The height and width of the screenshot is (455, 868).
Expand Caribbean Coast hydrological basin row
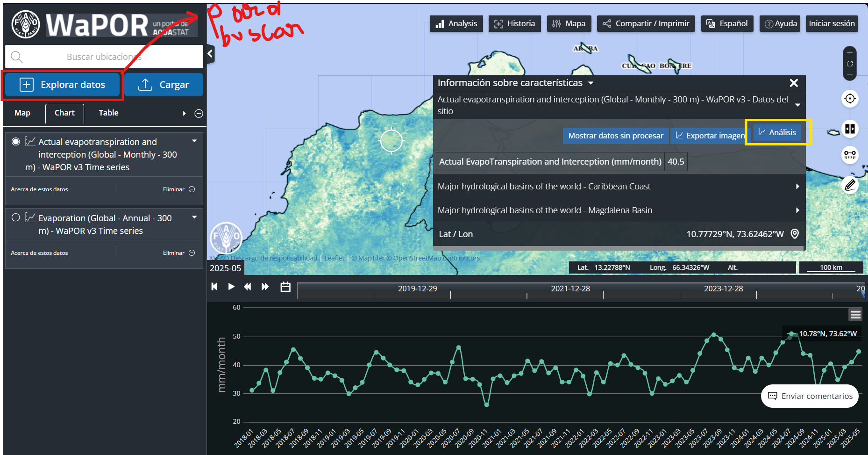pyautogui.click(x=619, y=187)
